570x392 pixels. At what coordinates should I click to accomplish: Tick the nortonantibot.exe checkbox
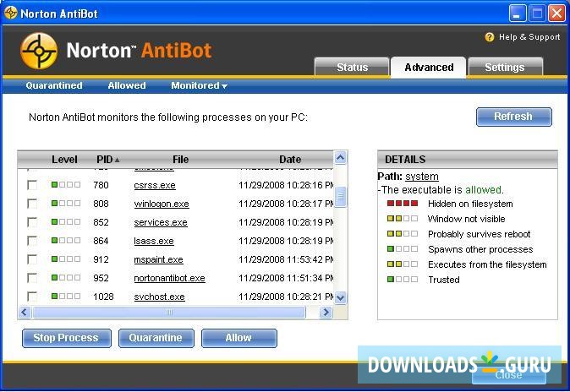(x=32, y=278)
